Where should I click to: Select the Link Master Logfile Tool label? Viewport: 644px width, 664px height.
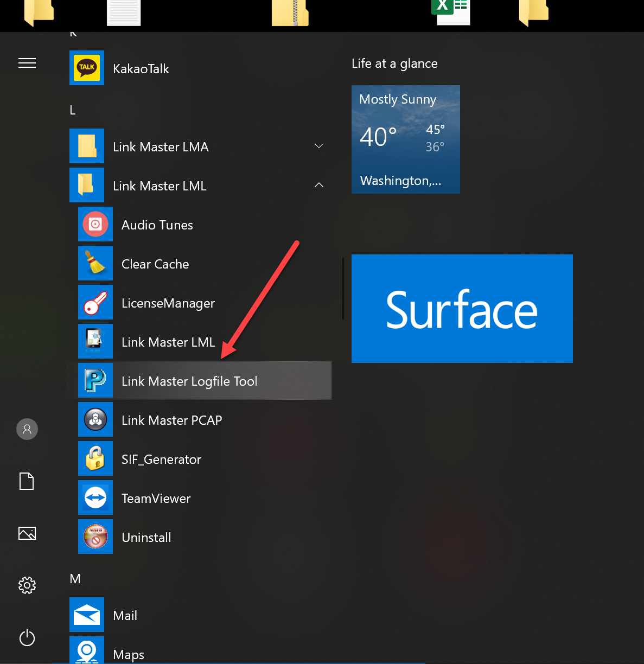tap(189, 381)
